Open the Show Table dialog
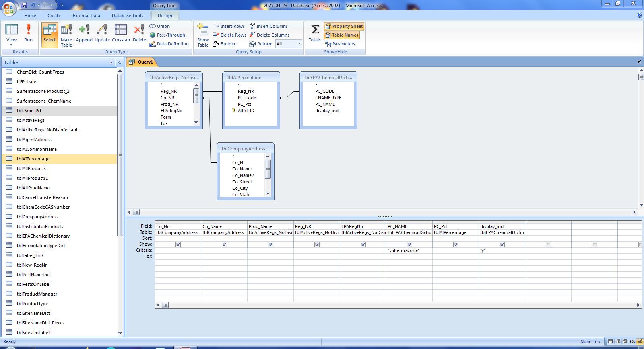 203,35
